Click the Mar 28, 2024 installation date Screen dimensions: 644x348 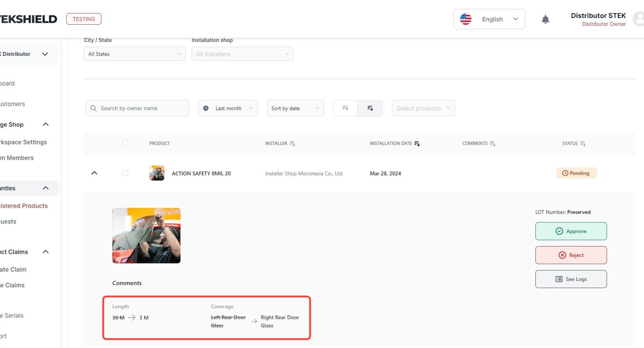pyautogui.click(x=385, y=173)
